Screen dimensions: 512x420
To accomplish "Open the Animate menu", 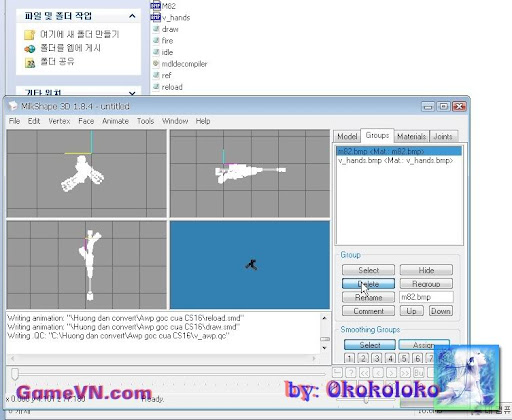I will pos(115,121).
